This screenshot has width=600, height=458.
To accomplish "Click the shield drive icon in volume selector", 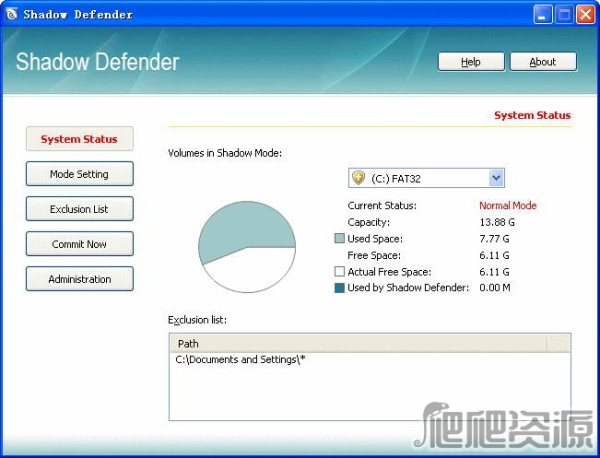I will 358,178.
